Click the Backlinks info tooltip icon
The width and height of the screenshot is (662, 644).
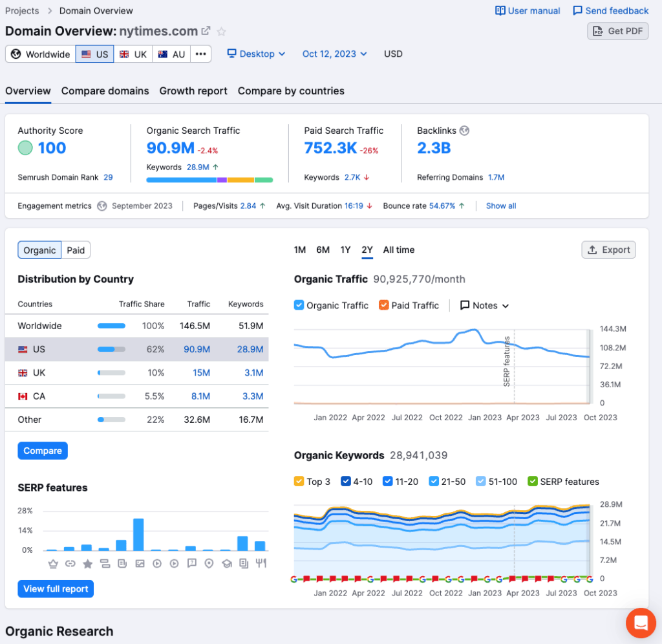(x=464, y=130)
